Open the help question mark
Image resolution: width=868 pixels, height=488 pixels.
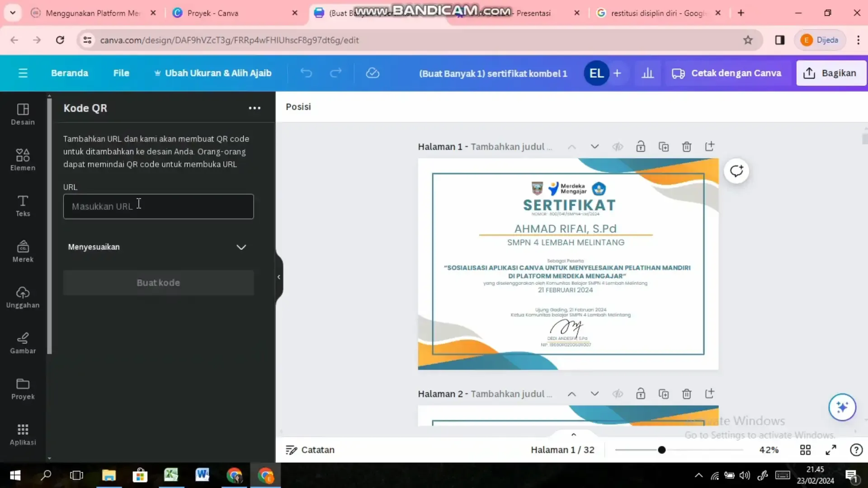[856, 450]
